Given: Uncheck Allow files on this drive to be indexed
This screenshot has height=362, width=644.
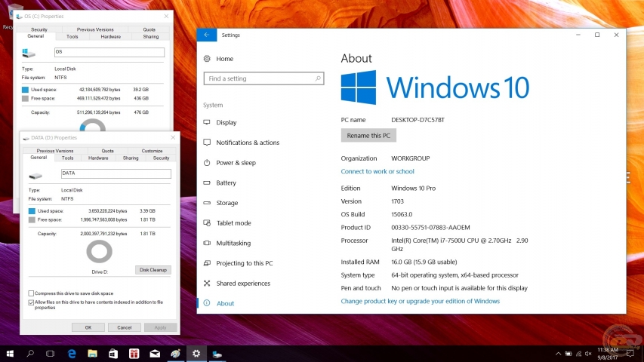Looking at the screenshot, I should coord(31,302).
